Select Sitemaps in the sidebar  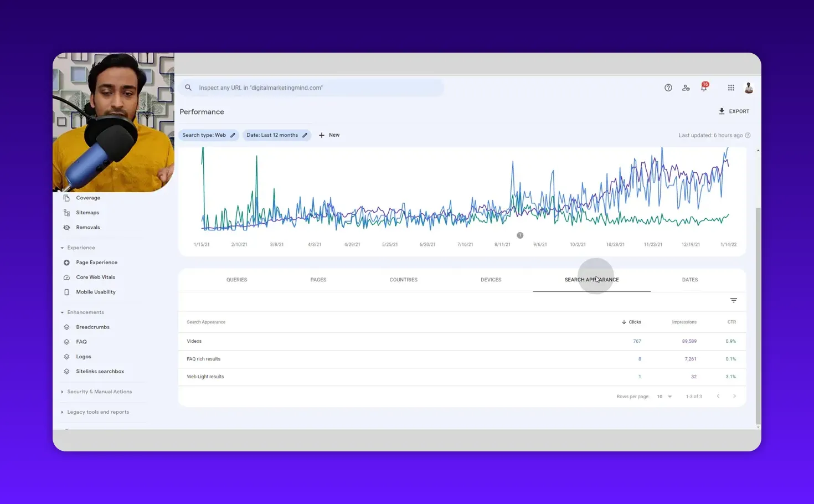coord(87,212)
